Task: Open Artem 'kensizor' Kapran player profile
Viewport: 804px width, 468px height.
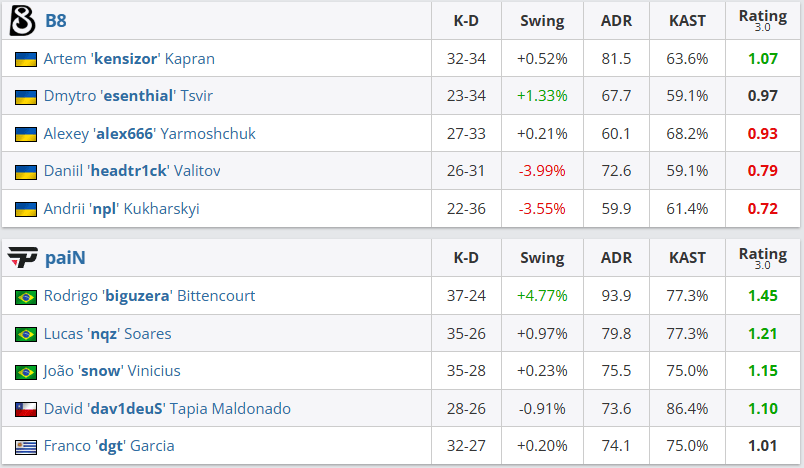Action: [129, 59]
